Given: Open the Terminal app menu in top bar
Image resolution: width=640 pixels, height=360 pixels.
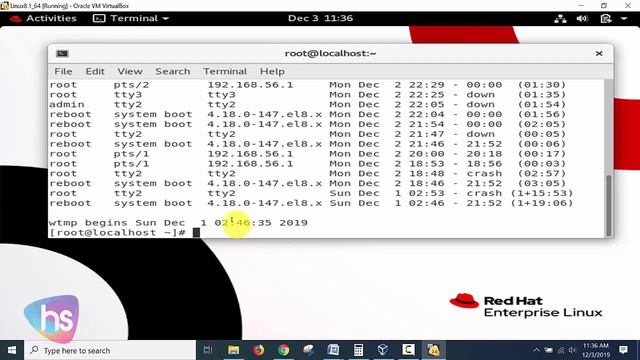Looking at the screenshot, I should (131, 18).
